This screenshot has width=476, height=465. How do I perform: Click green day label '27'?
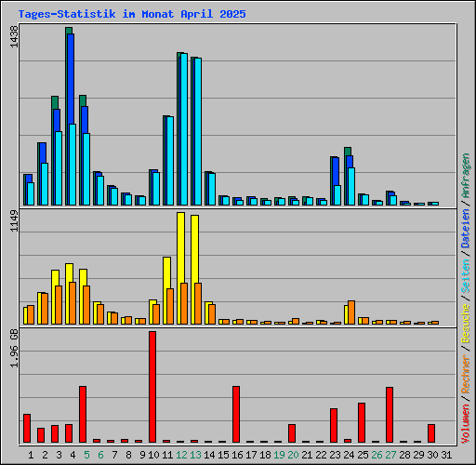click(390, 455)
